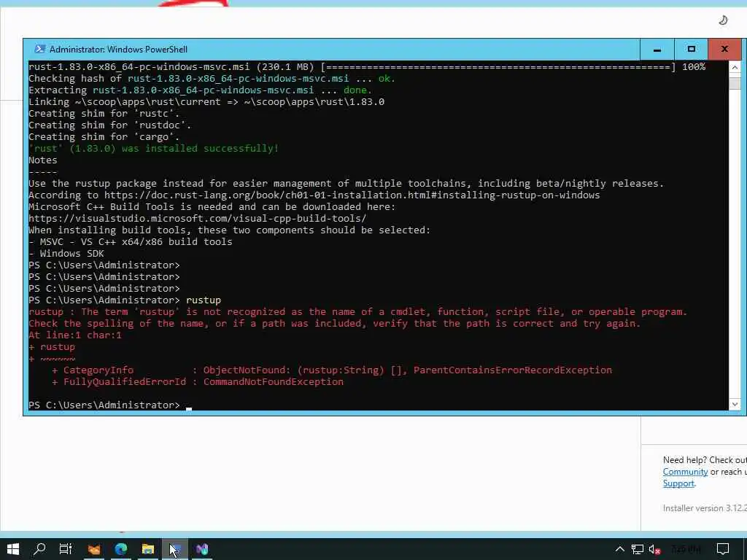Launch Microsoft Edge from the taskbar
Image resolution: width=747 pixels, height=560 pixels.
(121, 549)
